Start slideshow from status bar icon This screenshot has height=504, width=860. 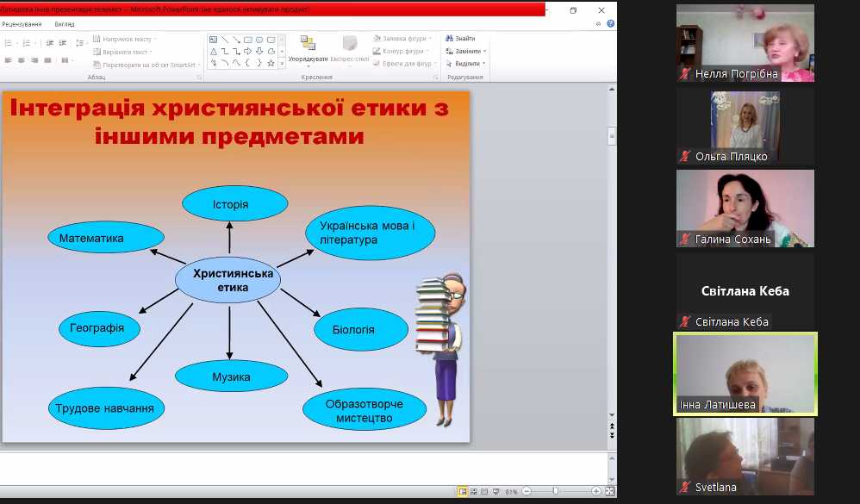point(495,491)
